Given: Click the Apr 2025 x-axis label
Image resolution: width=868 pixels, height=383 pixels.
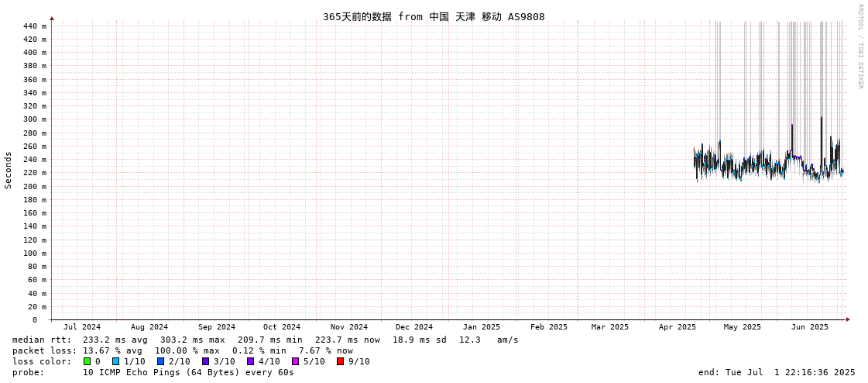Looking at the screenshot, I should tap(677, 327).
